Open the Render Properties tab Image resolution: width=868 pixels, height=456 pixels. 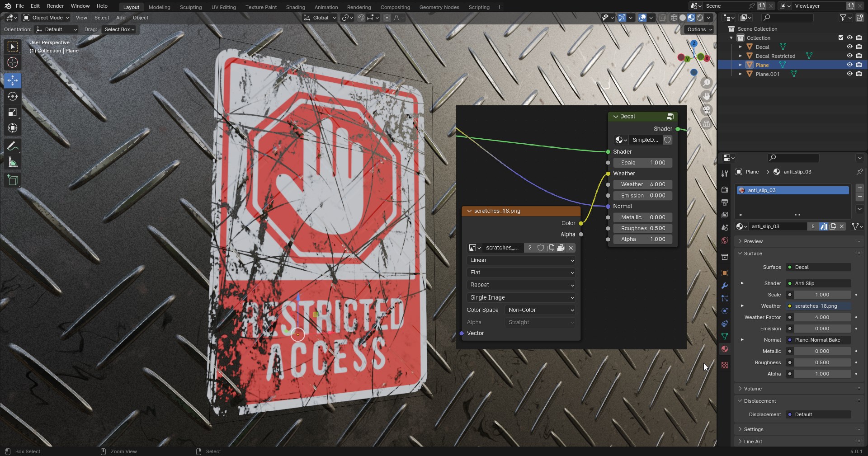pos(724,190)
